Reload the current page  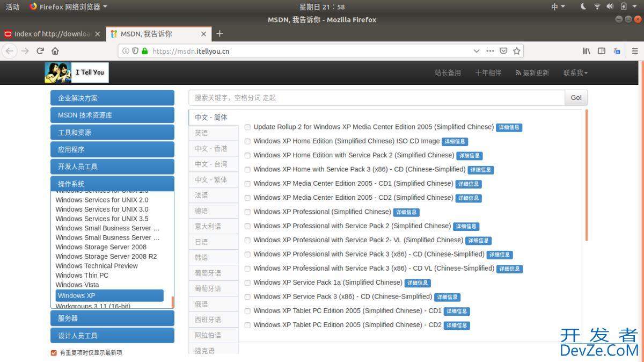[x=40, y=51]
